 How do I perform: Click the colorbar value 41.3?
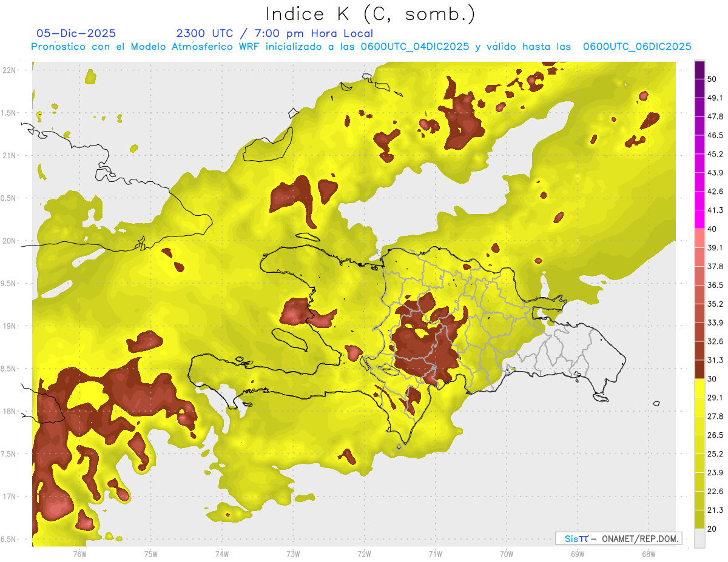[715, 210]
